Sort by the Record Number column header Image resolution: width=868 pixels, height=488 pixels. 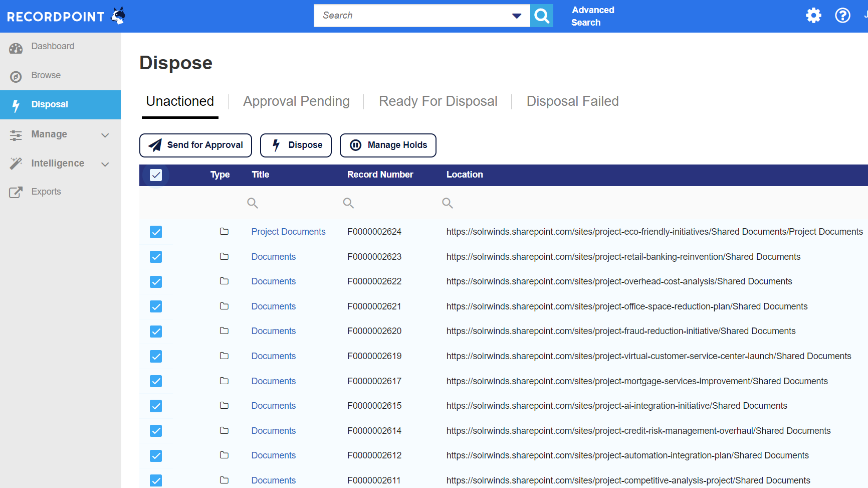[380, 175]
